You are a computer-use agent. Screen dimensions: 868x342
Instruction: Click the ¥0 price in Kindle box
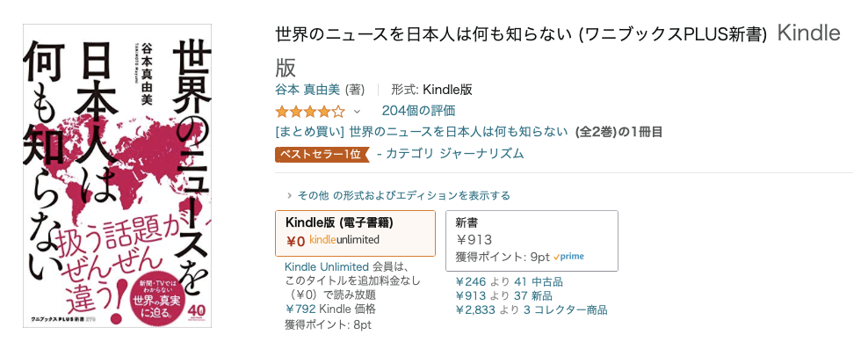(x=295, y=241)
